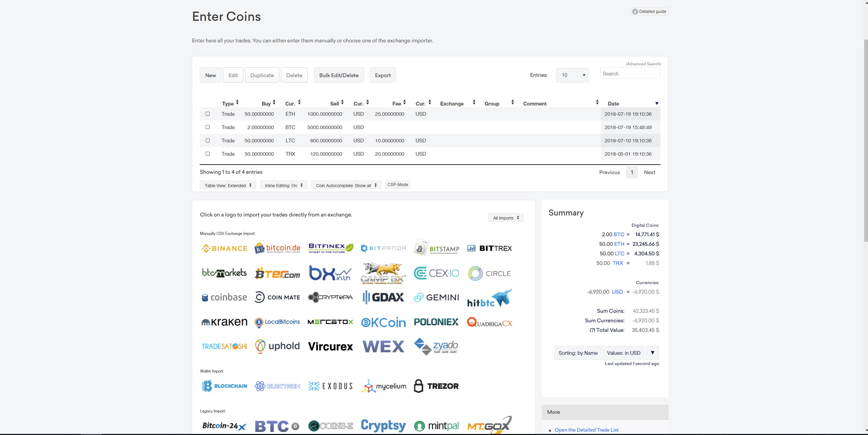
Task: Open the bitcoin.de import logo
Action: click(x=277, y=248)
